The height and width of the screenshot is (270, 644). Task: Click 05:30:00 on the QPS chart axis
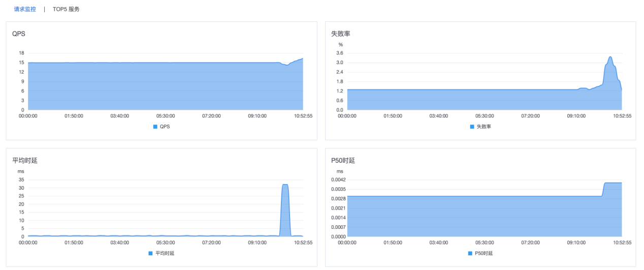tap(166, 116)
